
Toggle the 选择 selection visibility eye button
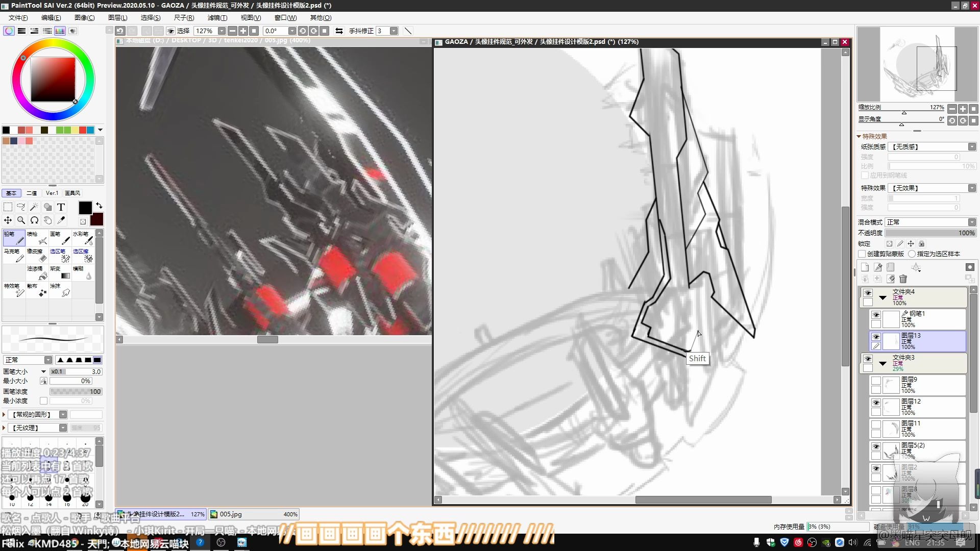tap(171, 31)
